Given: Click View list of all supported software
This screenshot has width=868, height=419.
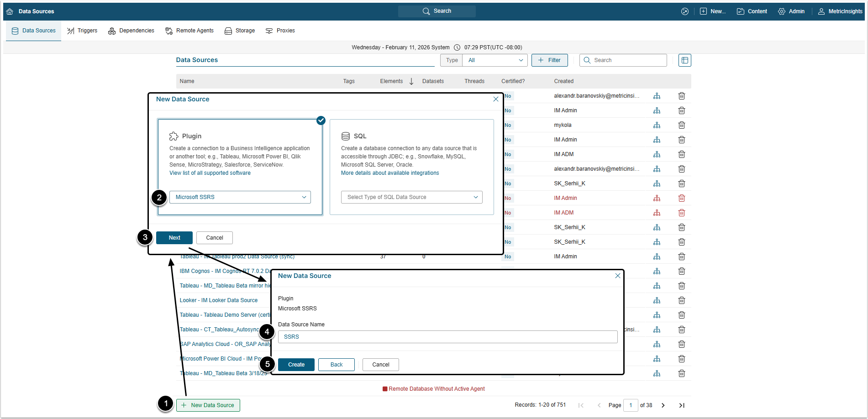Looking at the screenshot, I should pos(210,173).
